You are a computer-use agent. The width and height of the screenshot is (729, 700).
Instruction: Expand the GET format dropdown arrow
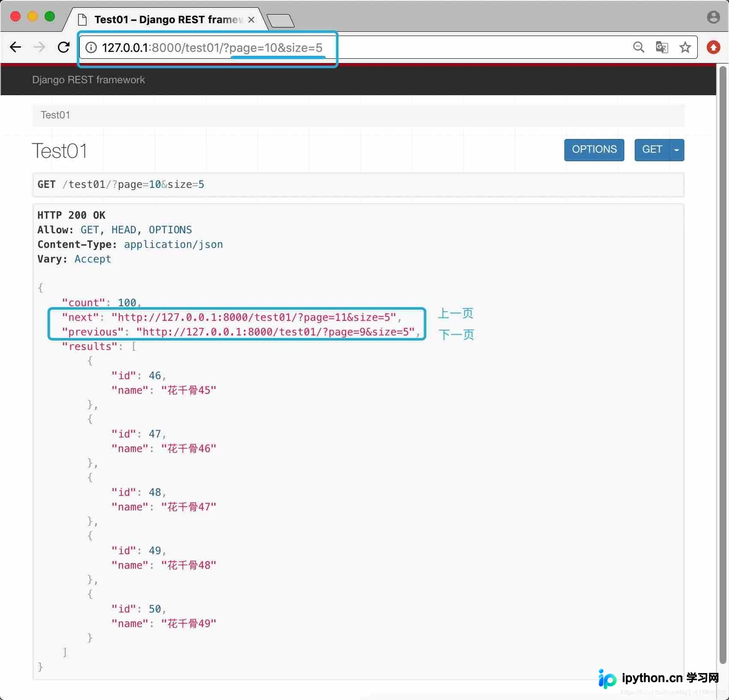[x=677, y=150]
